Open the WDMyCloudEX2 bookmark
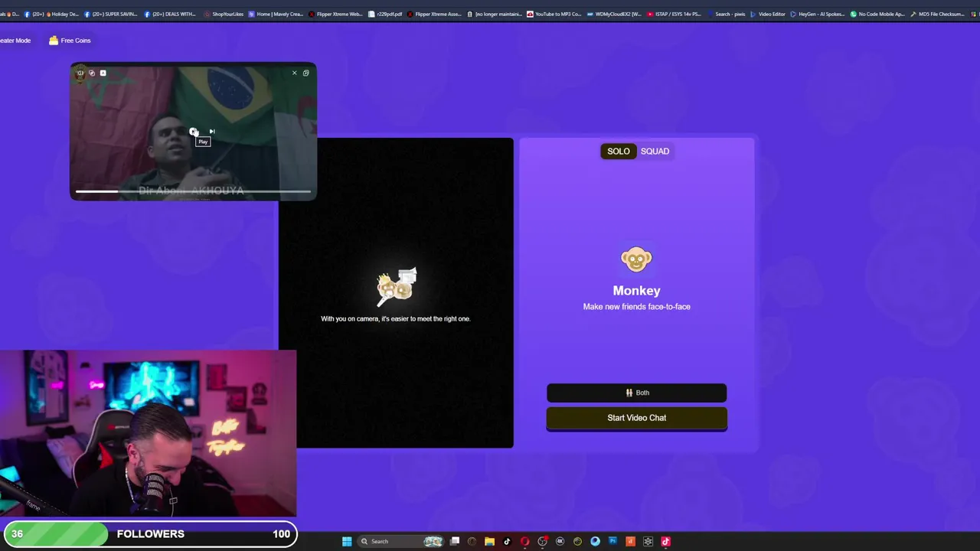 (614, 14)
